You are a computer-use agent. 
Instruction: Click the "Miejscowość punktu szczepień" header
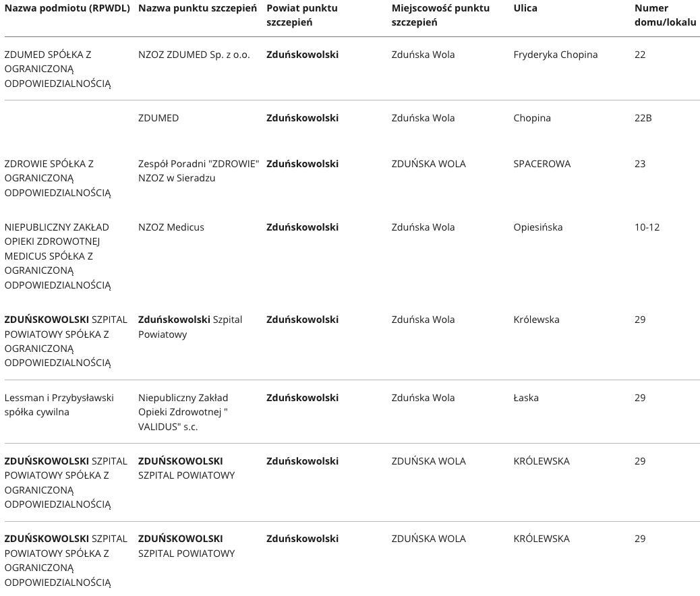440,16
